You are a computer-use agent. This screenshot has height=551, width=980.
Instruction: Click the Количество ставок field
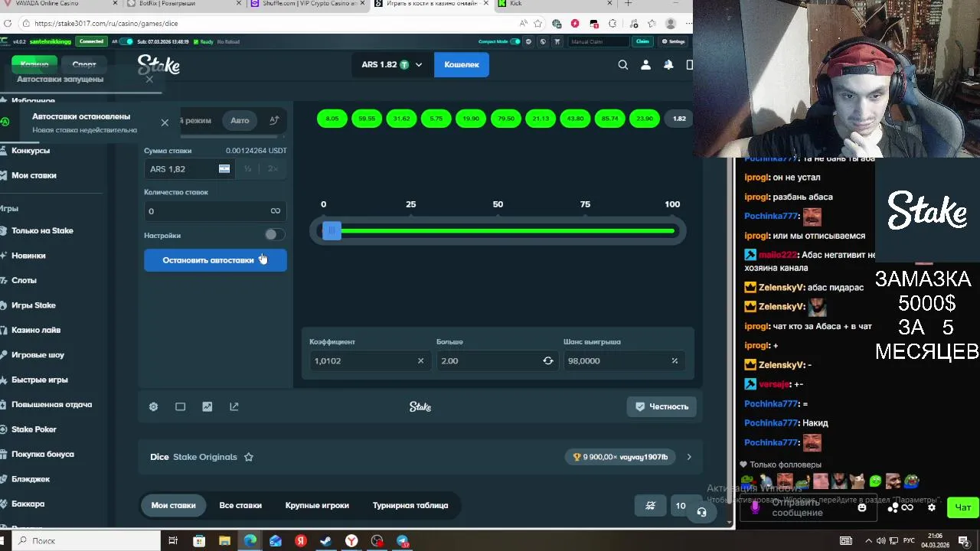coord(215,211)
